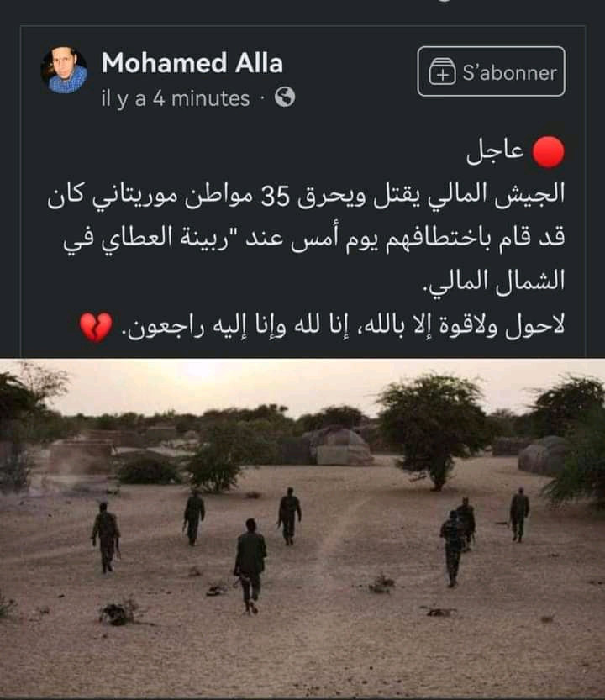Click the plus-box icon inside S'abonner
This screenshot has width=605, height=700.
click(x=442, y=71)
